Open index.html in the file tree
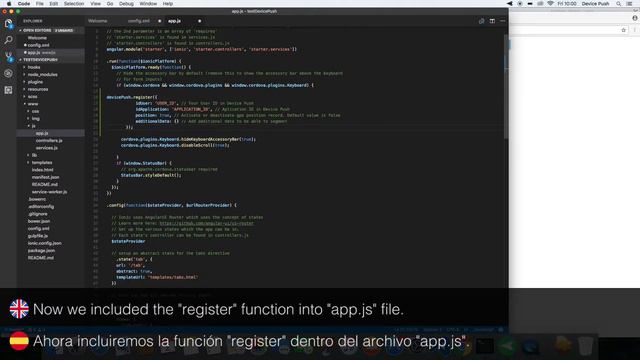The width and height of the screenshot is (640, 360). (x=42, y=170)
